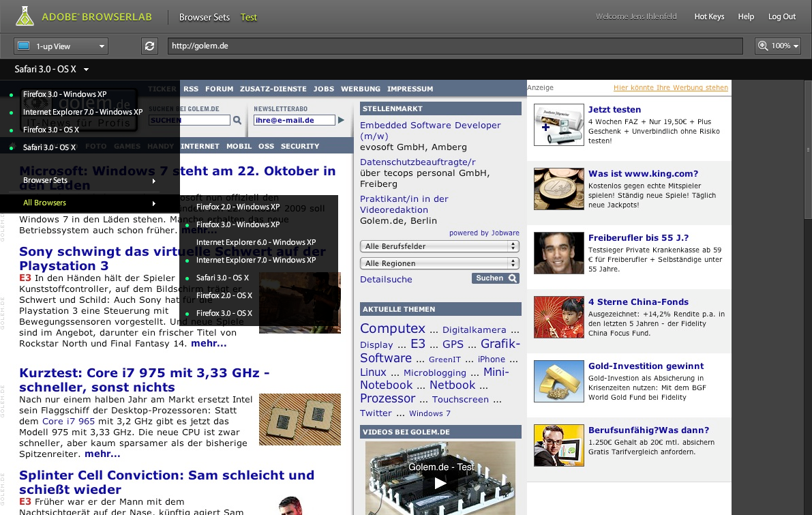812x515 pixels.
Task: Click the zoom magnifier icon
Action: point(763,46)
